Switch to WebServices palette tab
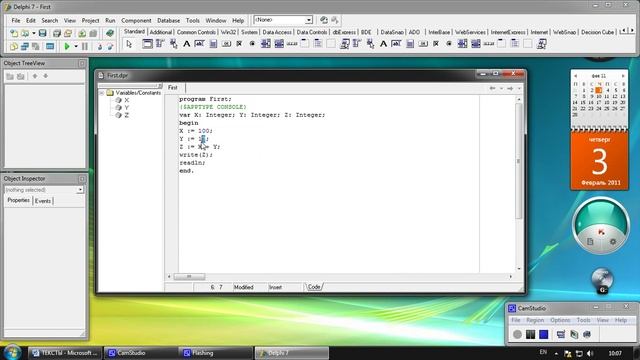The image size is (640, 360). [470, 32]
